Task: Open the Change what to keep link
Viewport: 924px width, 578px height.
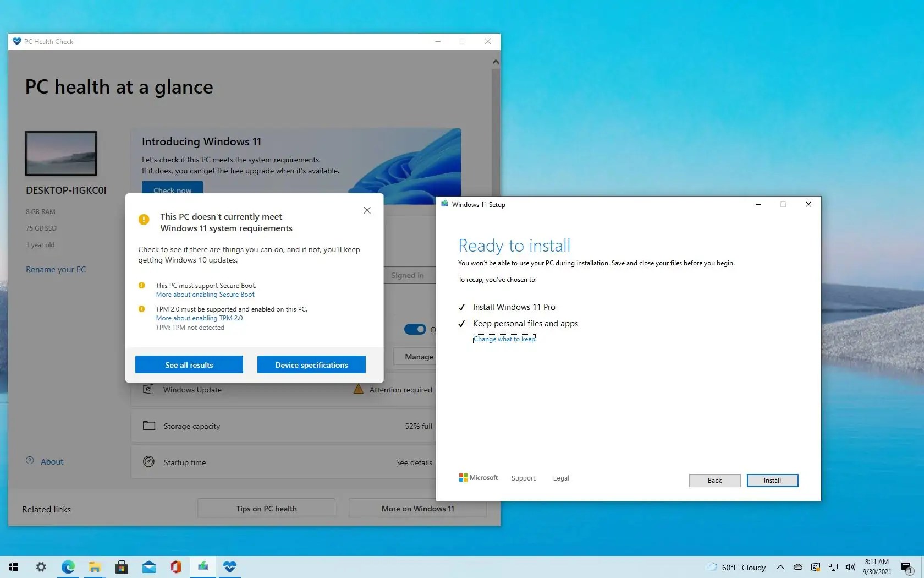Action: point(504,339)
